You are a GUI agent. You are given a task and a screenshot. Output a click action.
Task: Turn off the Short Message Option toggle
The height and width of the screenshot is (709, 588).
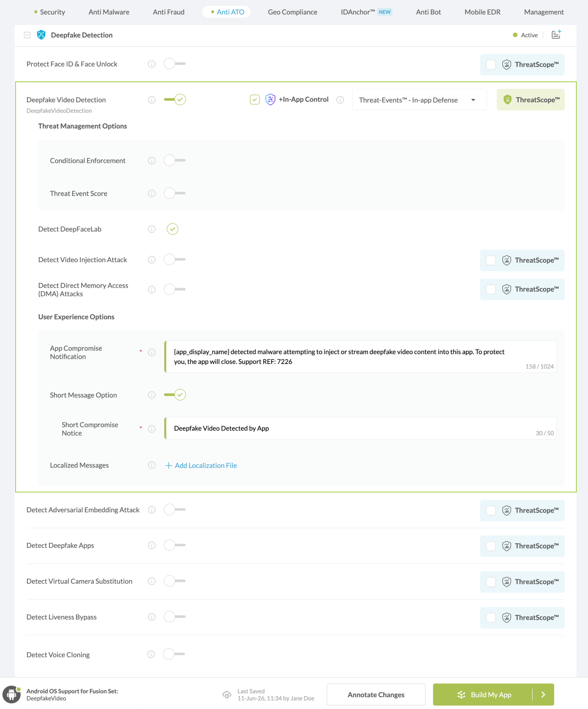point(175,395)
